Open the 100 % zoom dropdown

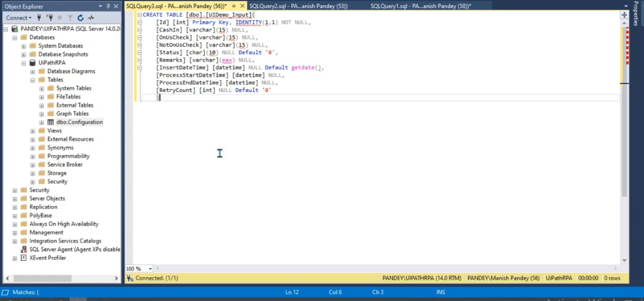151,268
